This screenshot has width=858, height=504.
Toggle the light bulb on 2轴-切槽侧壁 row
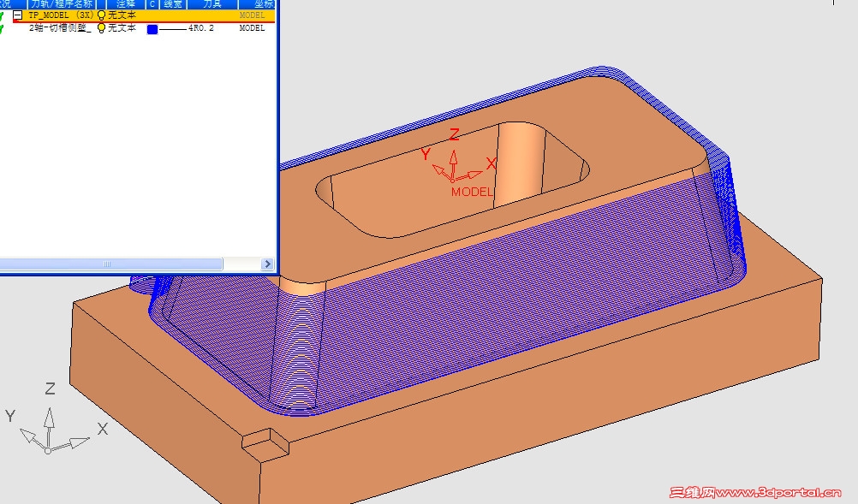pos(101,28)
